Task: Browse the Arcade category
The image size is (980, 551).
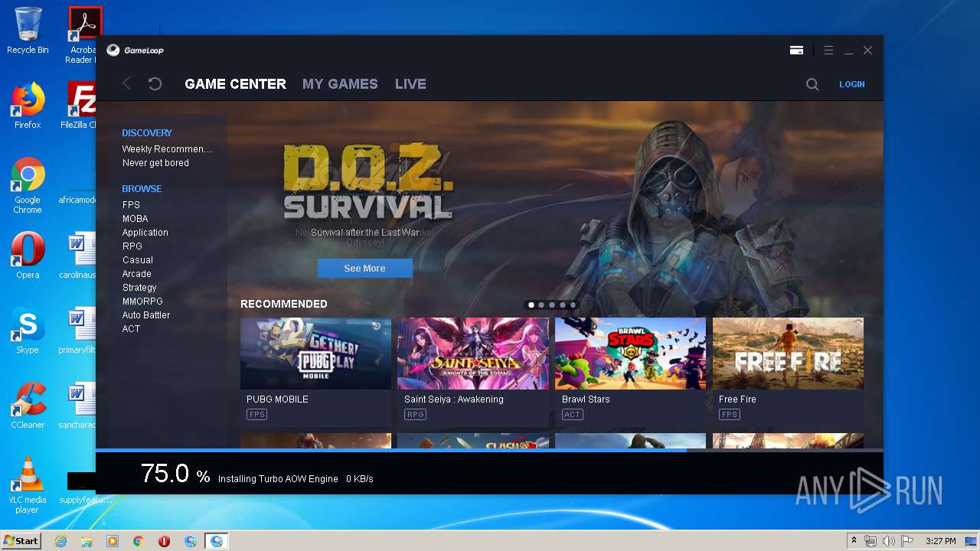Action: tap(136, 274)
